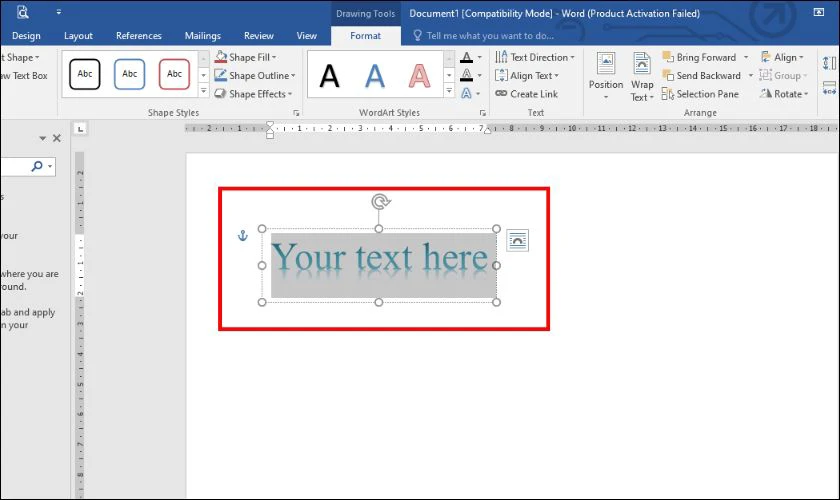This screenshot has width=840, height=500.
Task: Switch to the Layout tab
Action: coord(78,36)
